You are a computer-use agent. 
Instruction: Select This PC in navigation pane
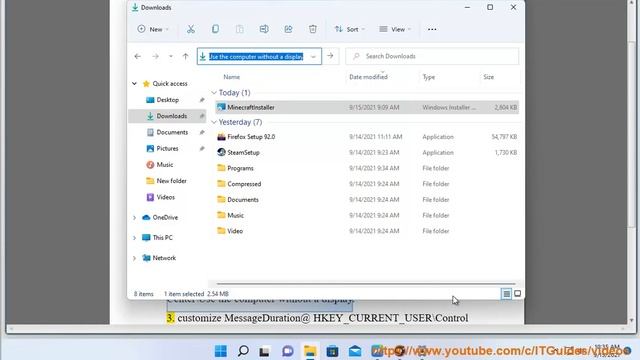coord(162,238)
